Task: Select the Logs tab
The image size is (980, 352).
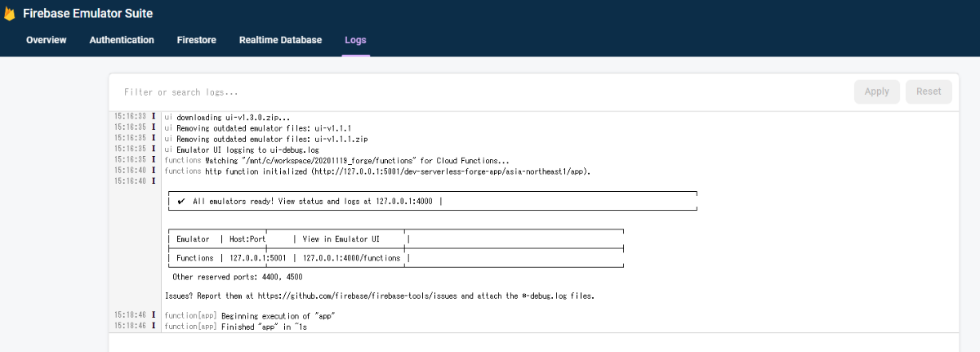Action: (355, 40)
